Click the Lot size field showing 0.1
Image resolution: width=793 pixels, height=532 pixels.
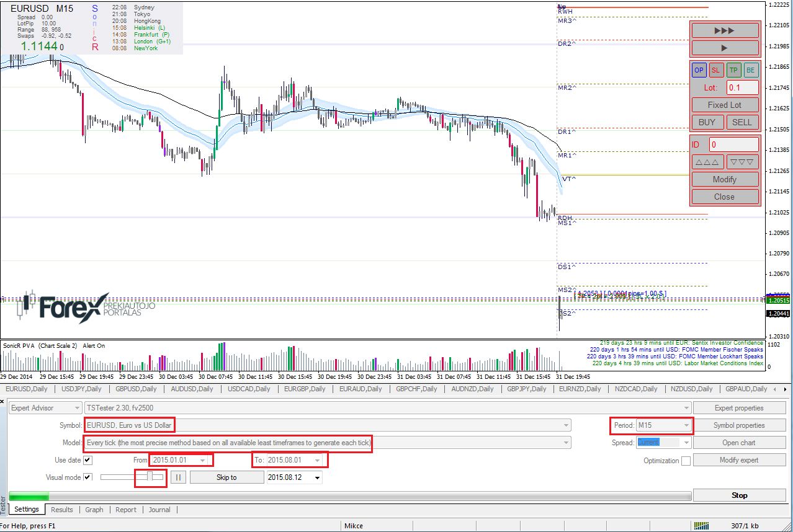[x=743, y=87]
